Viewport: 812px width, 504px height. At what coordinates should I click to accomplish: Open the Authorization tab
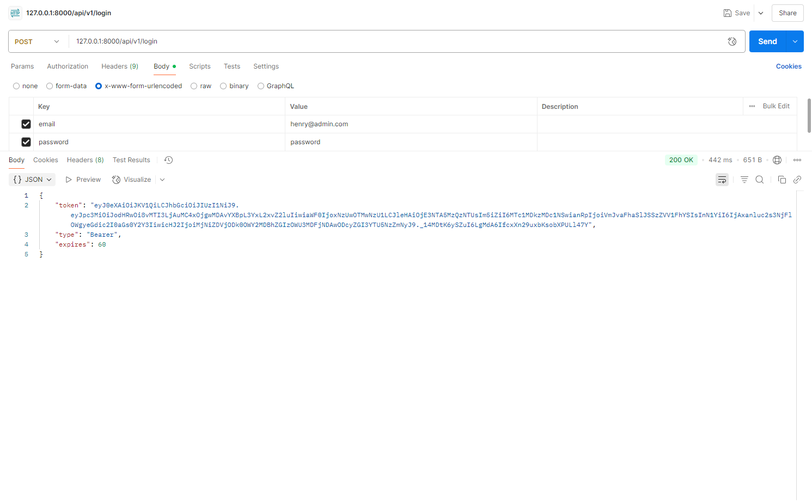(x=68, y=66)
